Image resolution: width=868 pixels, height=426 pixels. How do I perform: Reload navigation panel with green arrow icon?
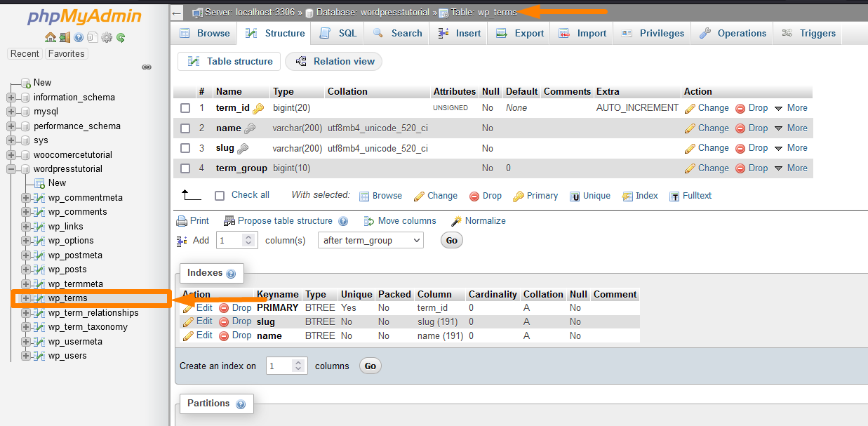pos(121,37)
